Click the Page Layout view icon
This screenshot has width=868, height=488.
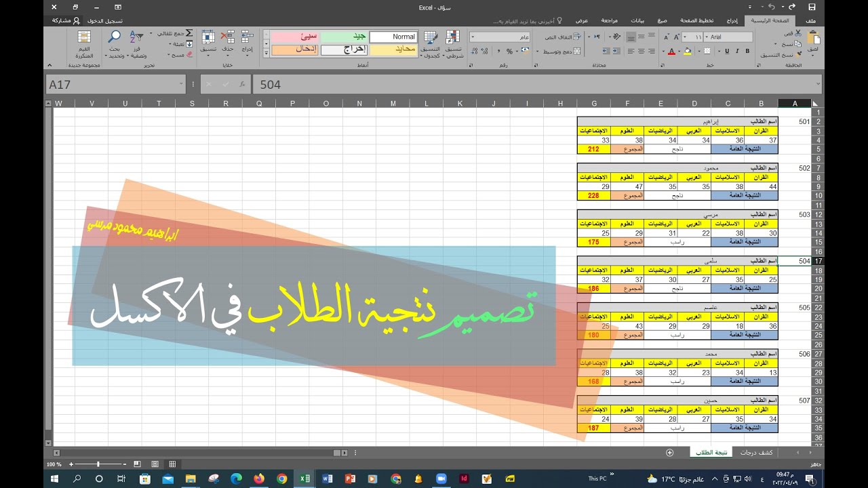click(x=155, y=464)
